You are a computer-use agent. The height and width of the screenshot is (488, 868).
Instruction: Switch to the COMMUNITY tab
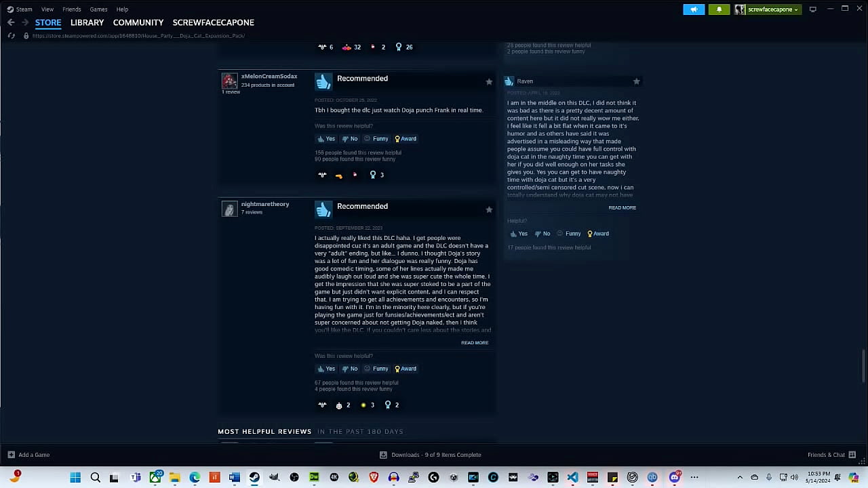138,22
